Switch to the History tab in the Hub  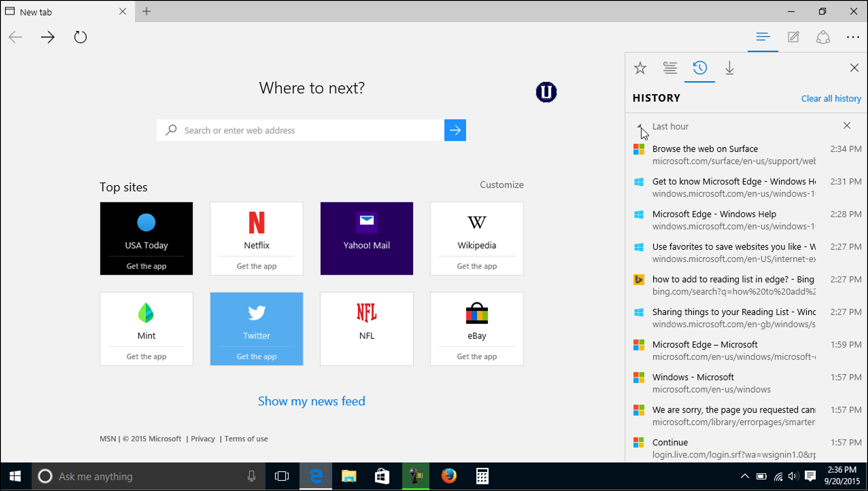pos(700,68)
